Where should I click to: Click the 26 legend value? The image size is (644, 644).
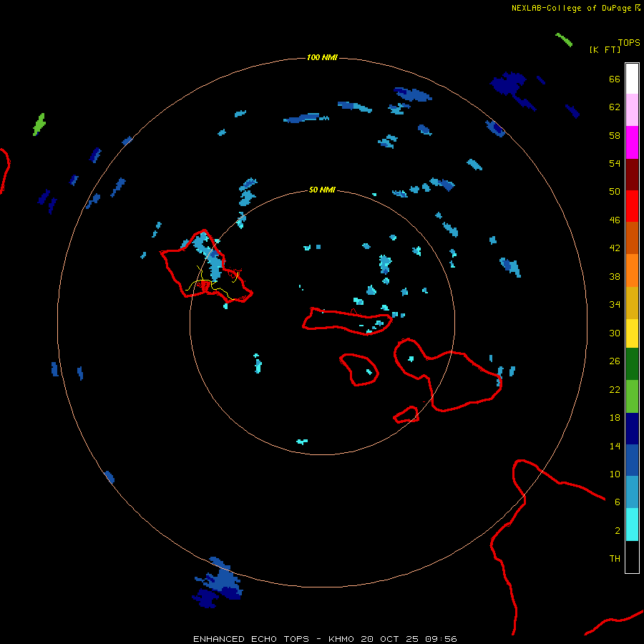click(x=615, y=361)
